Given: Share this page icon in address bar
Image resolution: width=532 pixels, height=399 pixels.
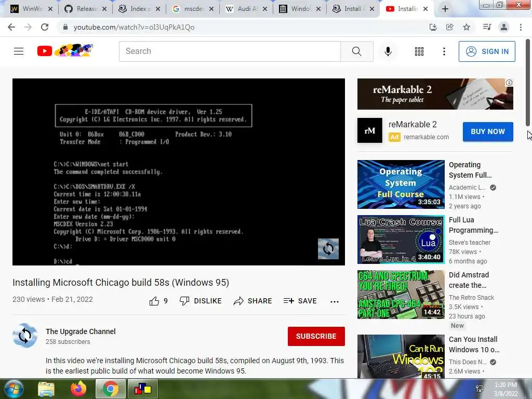Looking at the screenshot, I should tap(449, 27).
